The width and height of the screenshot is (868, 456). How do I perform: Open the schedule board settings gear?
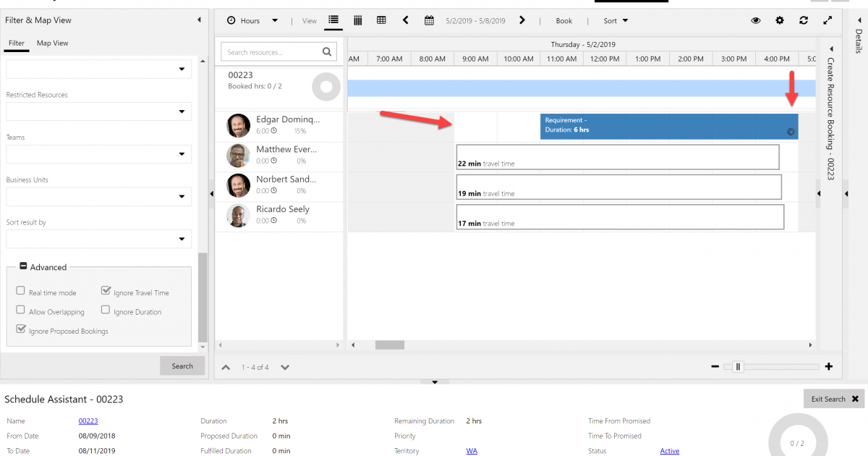(x=780, y=20)
